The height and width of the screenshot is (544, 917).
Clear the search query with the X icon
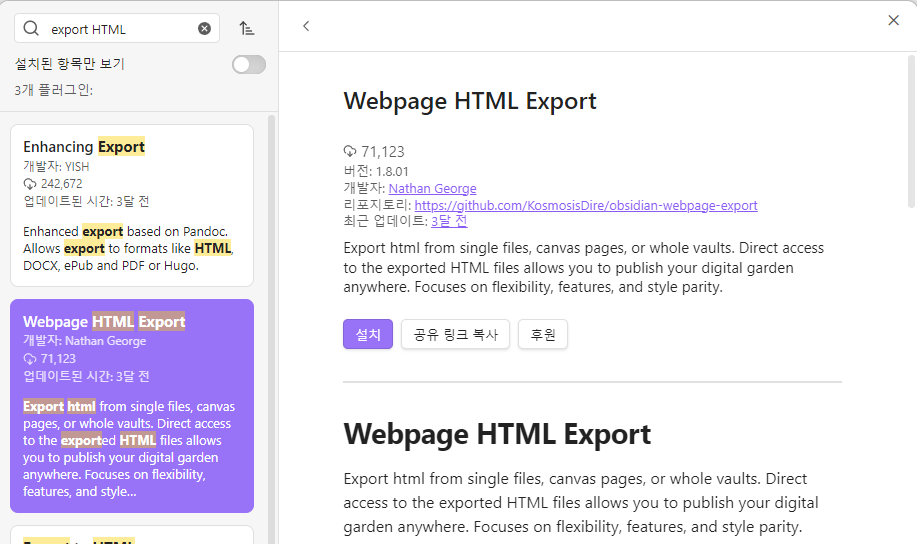click(x=204, y=29)
